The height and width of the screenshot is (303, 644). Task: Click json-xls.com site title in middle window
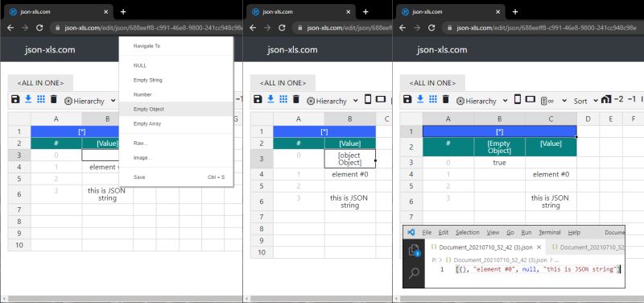click(x=292, y=50)
